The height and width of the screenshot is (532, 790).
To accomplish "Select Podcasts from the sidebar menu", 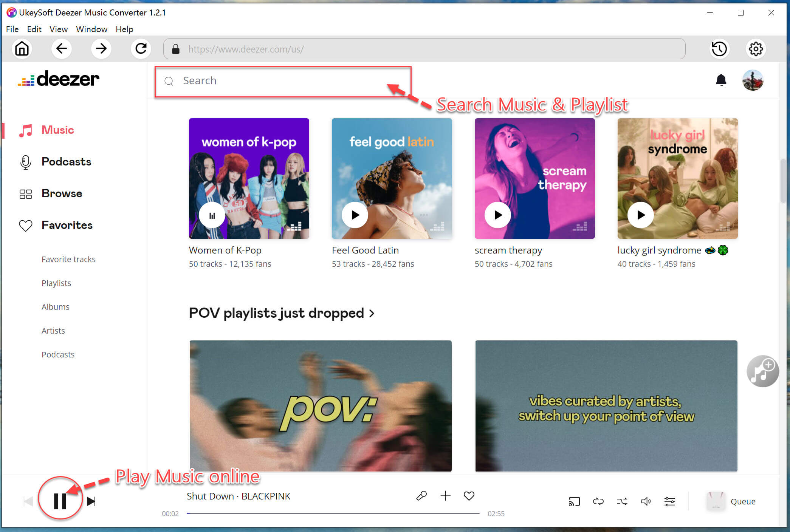I will [66, 161].
